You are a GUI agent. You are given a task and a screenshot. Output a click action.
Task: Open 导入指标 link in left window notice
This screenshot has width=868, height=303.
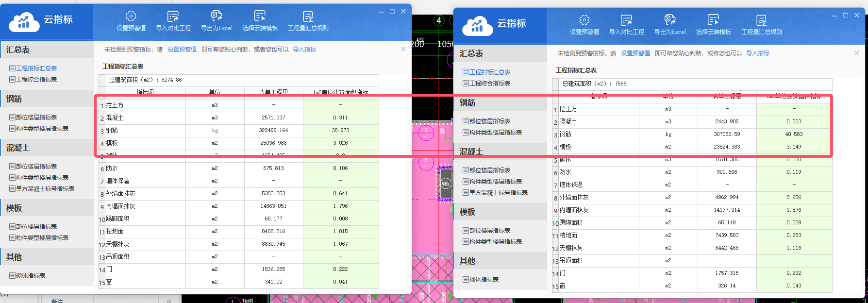(x=304, y=50)
